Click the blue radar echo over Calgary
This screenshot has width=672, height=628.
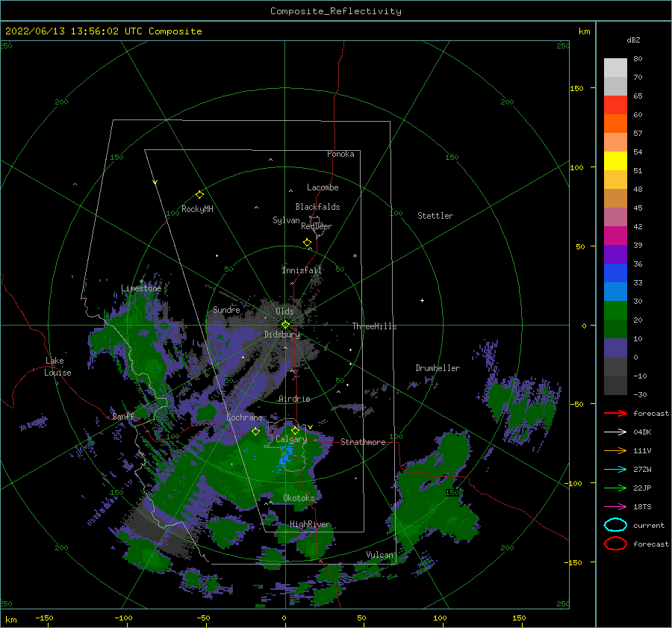(286, 455)
